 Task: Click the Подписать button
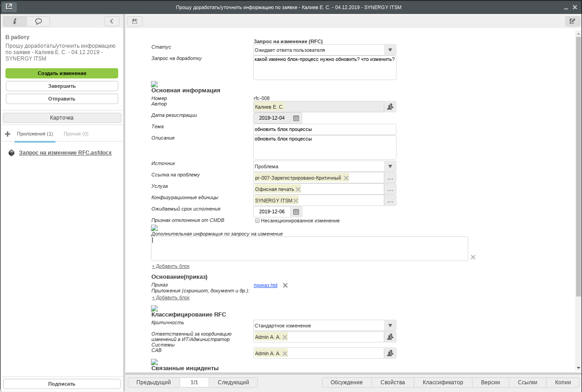click(x=62, y=384)
